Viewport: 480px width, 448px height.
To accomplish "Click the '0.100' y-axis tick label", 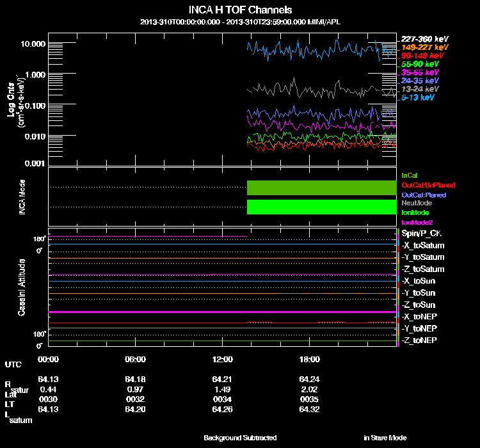I will (x=35, y=106).
